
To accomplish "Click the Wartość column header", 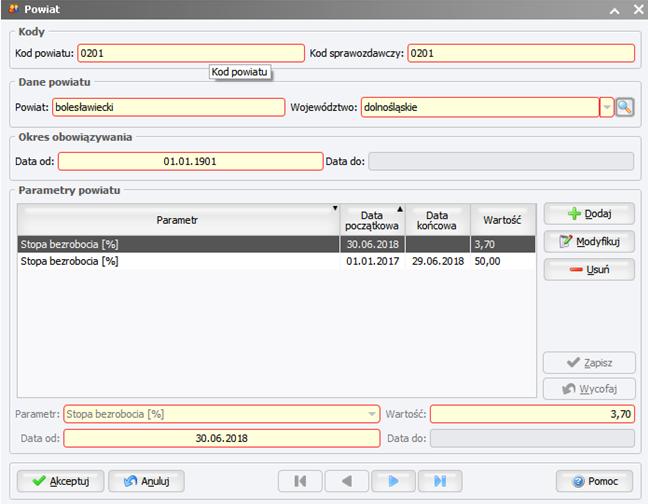I will pos(502,220).
